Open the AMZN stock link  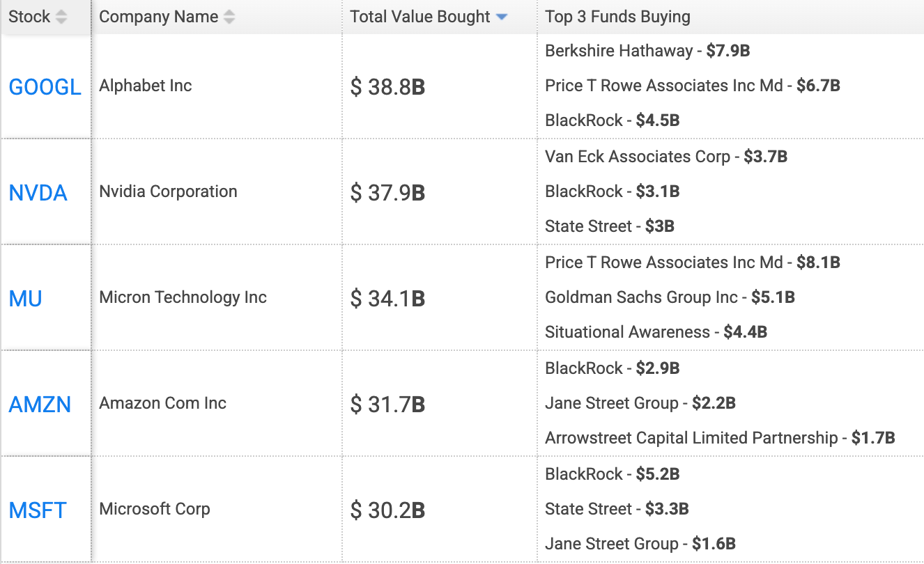pos(40,404)
